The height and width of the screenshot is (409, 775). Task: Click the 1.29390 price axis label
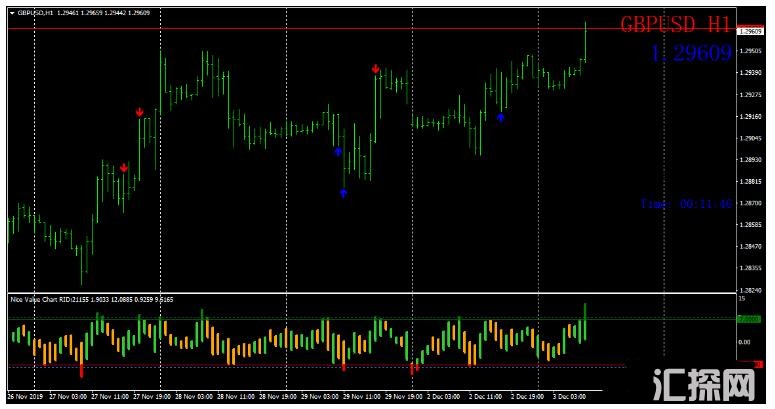(751, 73)
